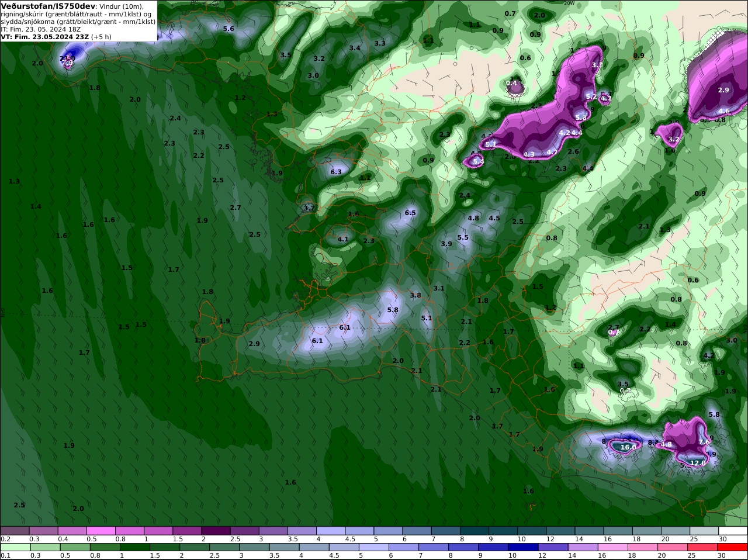
Task: Click the 0.4 value in the small purple spot
Action: click(512, 84)
